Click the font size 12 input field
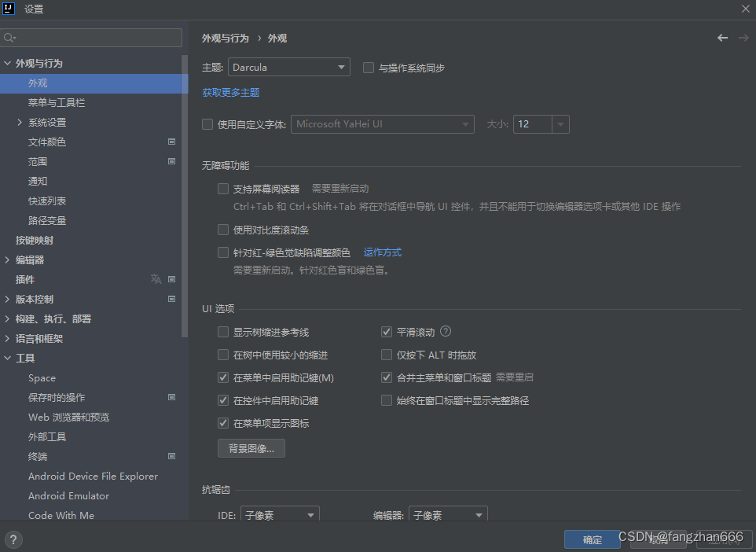The height and width of the screenshot is (552, 756). (x=533, y=124)
